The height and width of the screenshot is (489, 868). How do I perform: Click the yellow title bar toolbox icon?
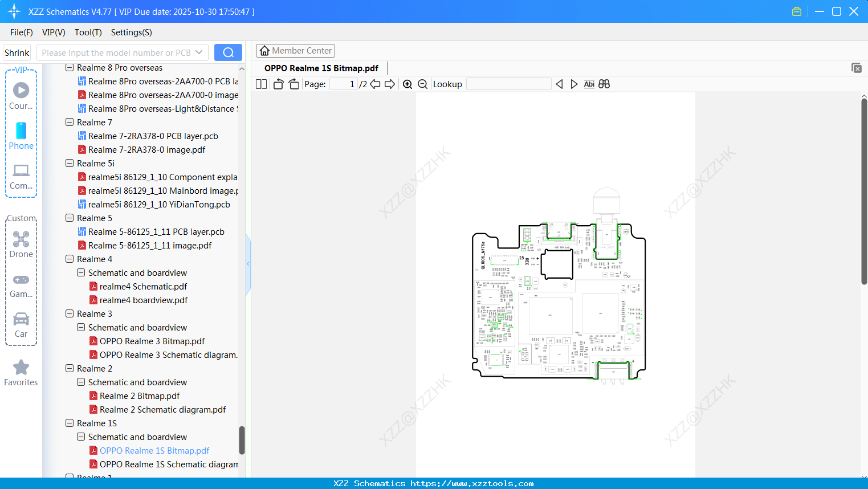(797, 11)
